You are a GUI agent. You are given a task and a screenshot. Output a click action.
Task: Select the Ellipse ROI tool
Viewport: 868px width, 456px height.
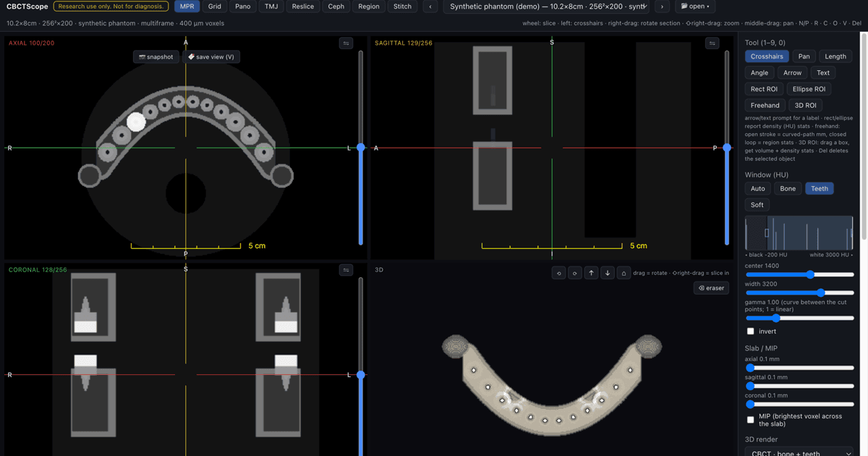pyautogui.click(x=809, y=89)
